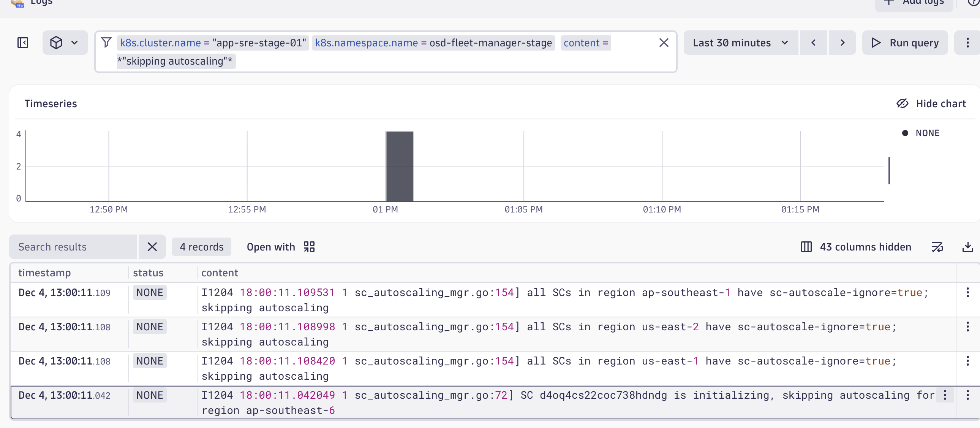This screenshot has height=428, width=980.
Task: Sort by the timestamp column header
Action: [x=44, y=273]
